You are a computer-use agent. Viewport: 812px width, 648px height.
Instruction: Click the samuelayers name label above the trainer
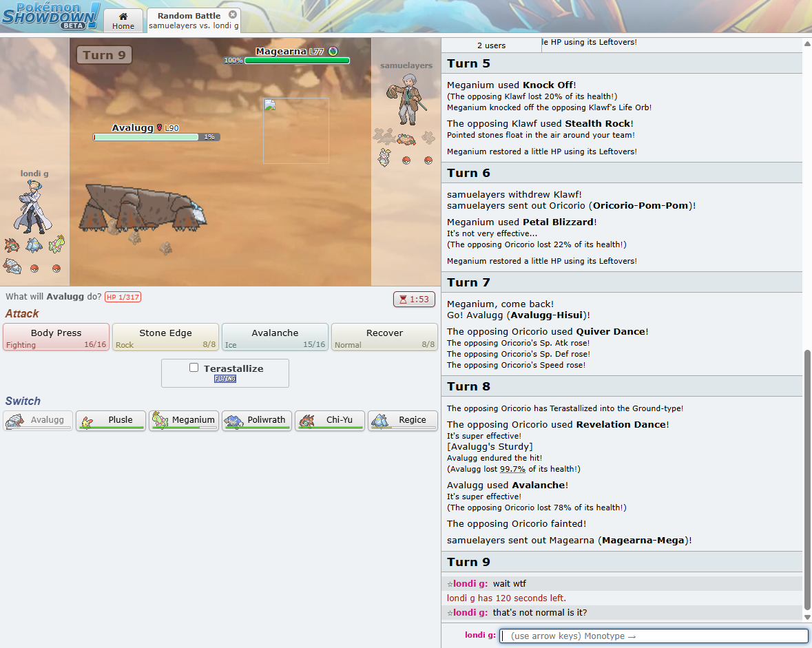point(406,65)
